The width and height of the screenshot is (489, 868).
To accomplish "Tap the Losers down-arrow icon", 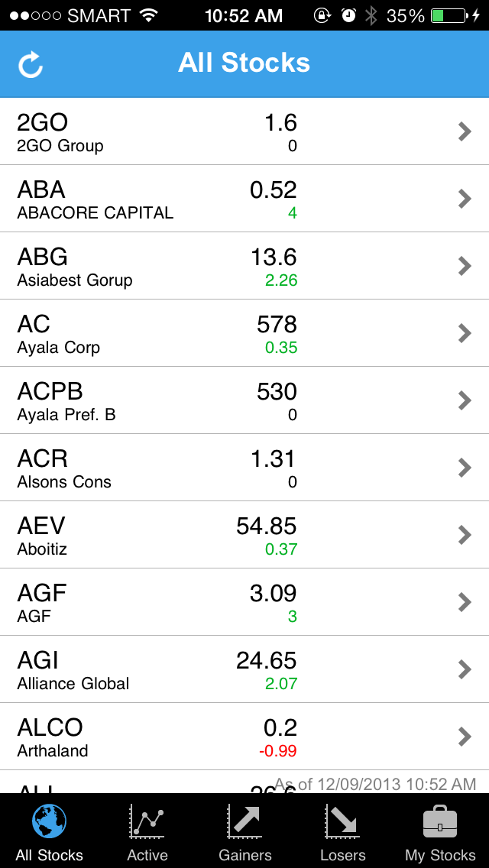I will (x=342, y=822).
